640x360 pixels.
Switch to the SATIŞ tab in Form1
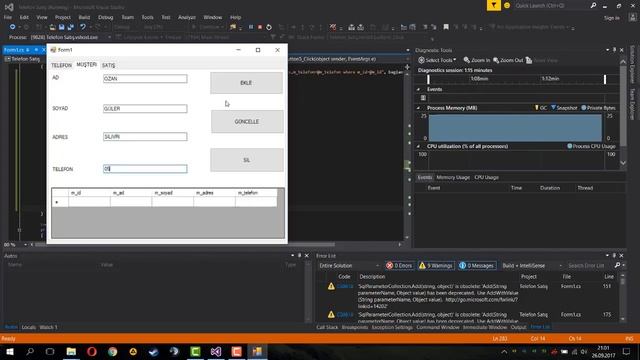coord(108,65)
